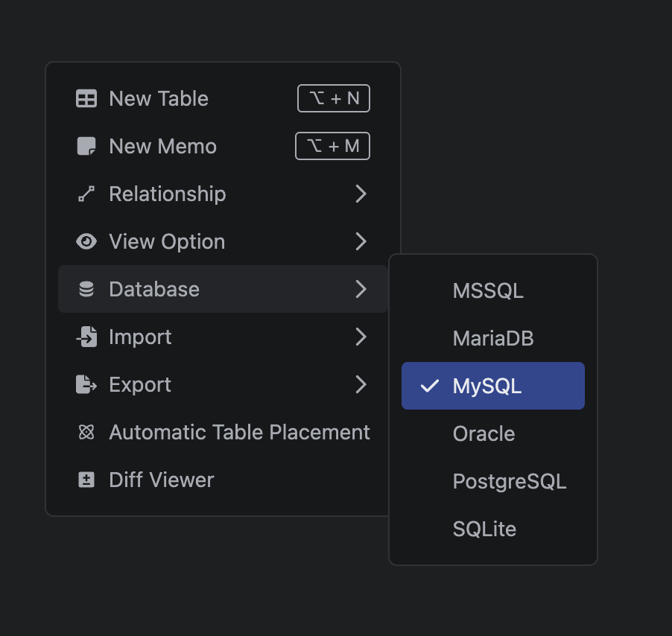Click the Import file arrow icon
672x636 pixels.
(x=86, y=337)
